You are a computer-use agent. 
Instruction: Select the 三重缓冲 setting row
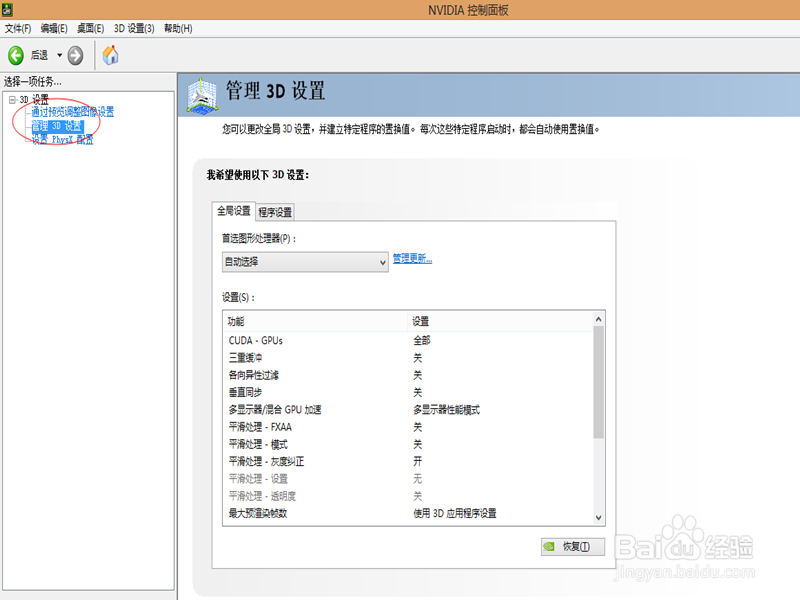click(x=408, y=358)
